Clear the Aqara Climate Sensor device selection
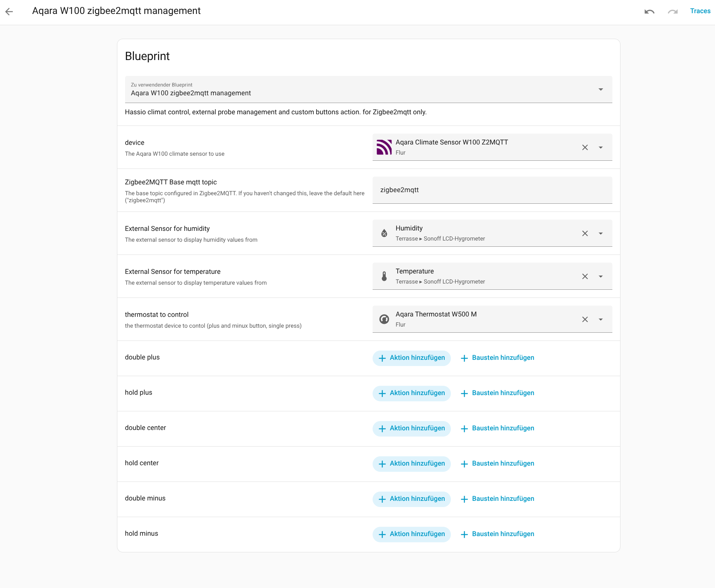Screen dimensions: 715x588 click(585, 148)
